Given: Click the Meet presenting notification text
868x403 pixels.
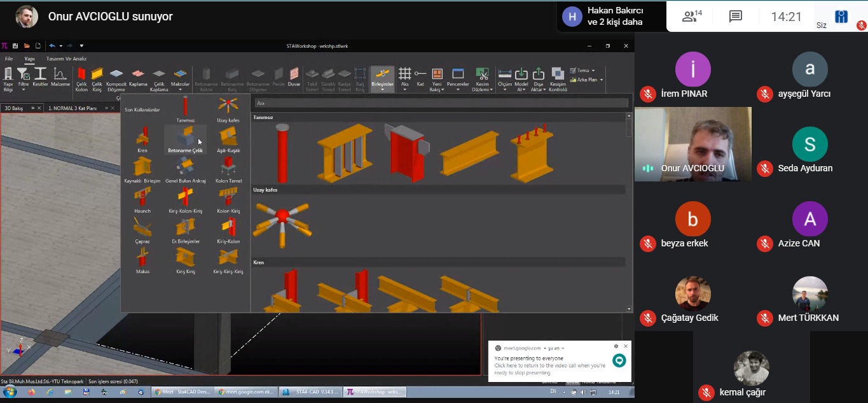Looking at the screenshot, I should point(549,365).
